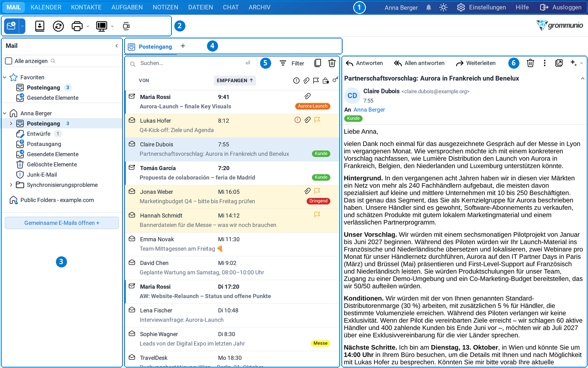The width and height of the screenshot is (588, 368).
Task: Click the printer icon
Action: [x=77, y=26]
